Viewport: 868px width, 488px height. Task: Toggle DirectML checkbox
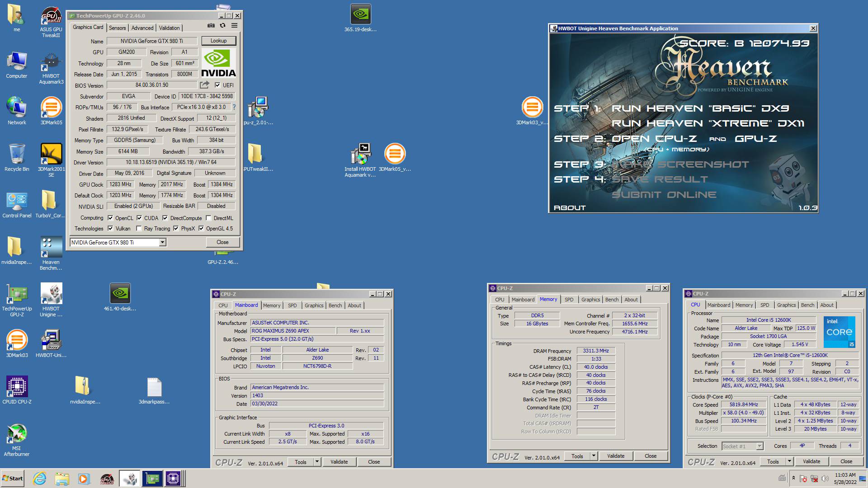(209, 218)
